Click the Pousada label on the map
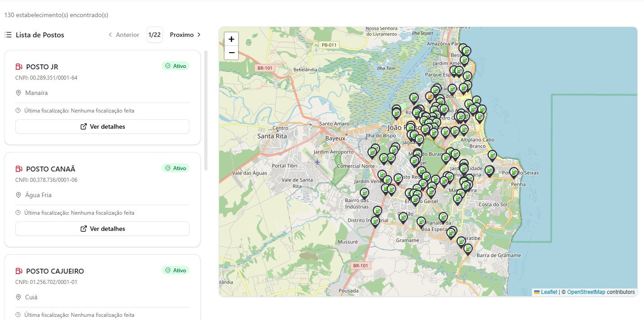This screenshot has width=644, height=329. (x=348, y=291)
